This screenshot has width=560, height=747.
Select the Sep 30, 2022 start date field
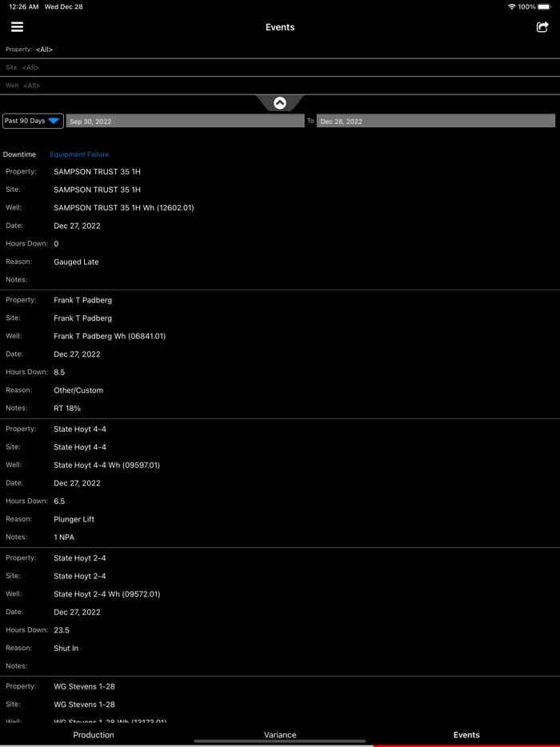point(185,121)
